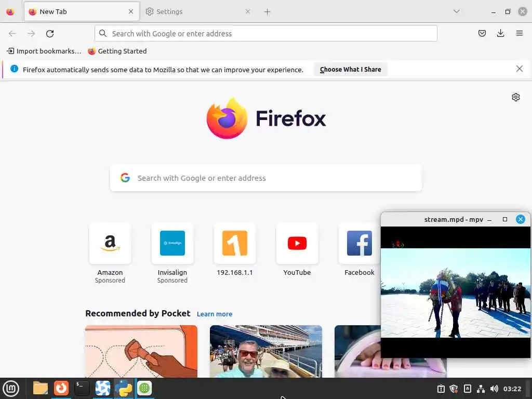Close the Settings tab

(248, 11)
